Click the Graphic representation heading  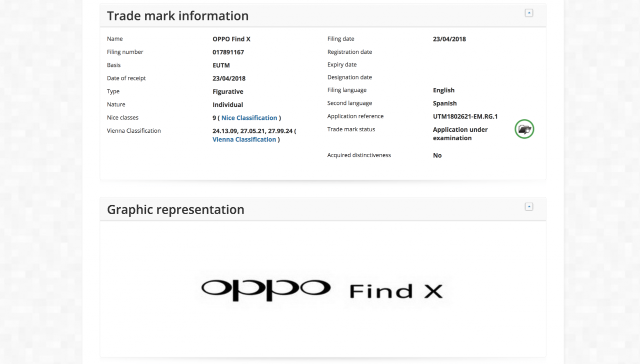pos(175,210)
